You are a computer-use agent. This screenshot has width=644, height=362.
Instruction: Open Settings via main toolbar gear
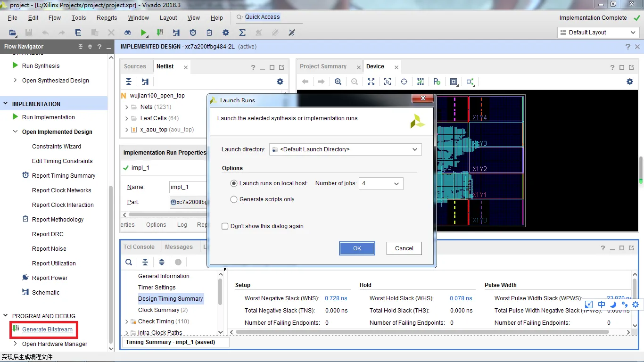(x=226, y=33)
